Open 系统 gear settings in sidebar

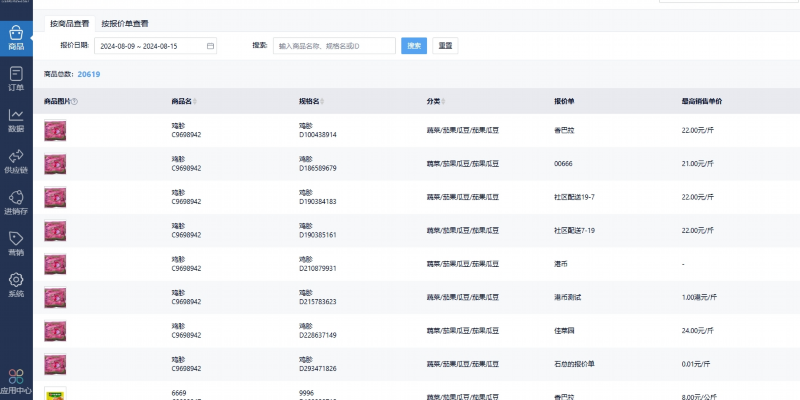(x=16, y=285)
